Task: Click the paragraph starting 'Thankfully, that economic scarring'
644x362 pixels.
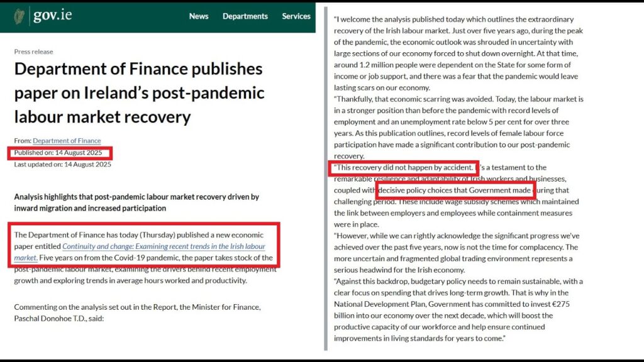Action: point(459,127)
